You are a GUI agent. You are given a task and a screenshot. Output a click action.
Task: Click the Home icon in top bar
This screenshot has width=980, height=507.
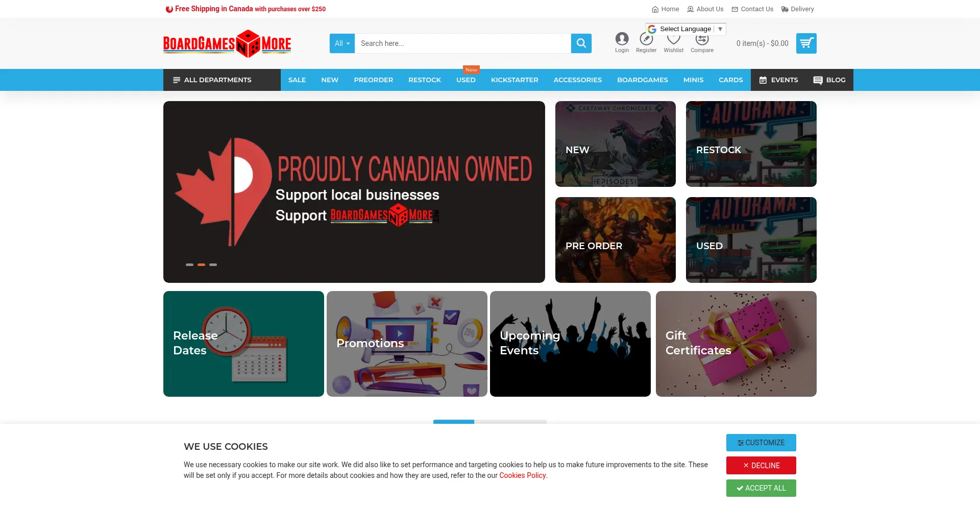click(654, 9)
